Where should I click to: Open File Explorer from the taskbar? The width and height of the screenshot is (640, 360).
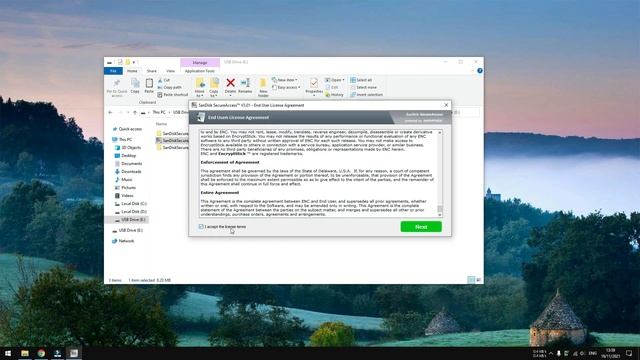(x=25, y=353)
